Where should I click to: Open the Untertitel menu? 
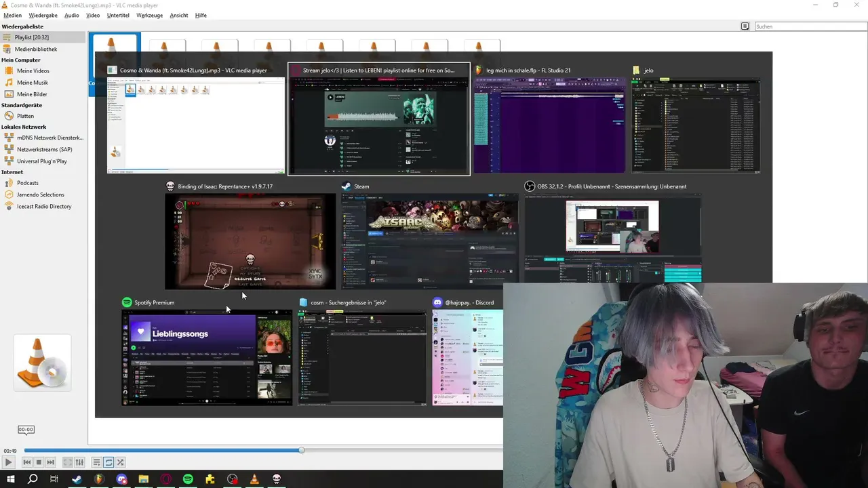pos(118,15)
